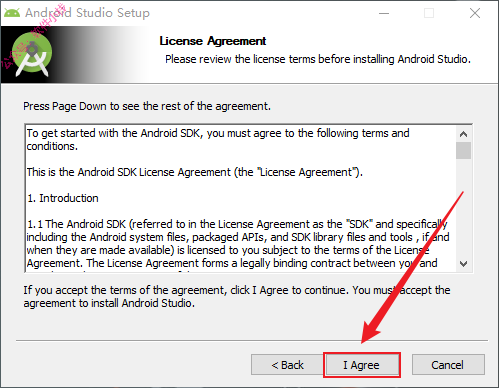This screenshot has height=388, width=499.
Task: Click the "If you accept the terms" notice text
Action: pos(237,297)
